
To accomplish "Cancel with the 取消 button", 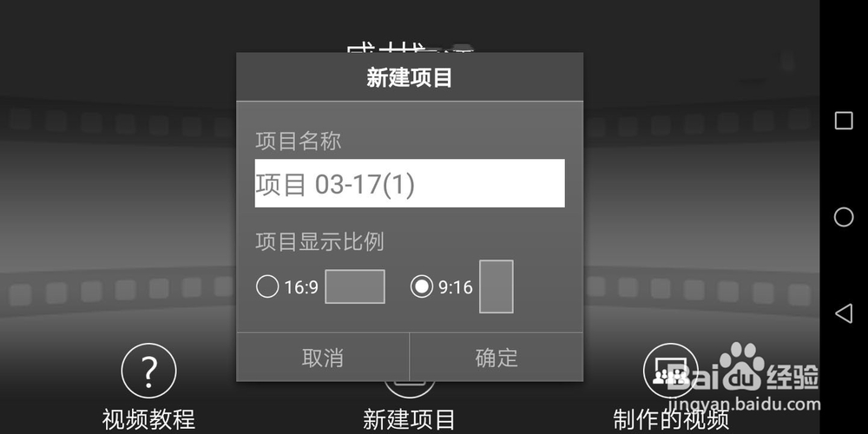I will 323,358.
